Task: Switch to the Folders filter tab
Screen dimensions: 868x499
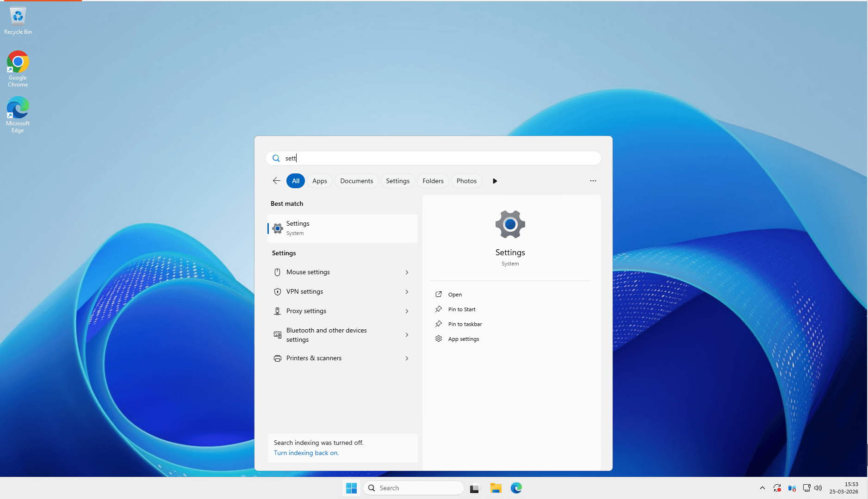Action: pos(433,181)
